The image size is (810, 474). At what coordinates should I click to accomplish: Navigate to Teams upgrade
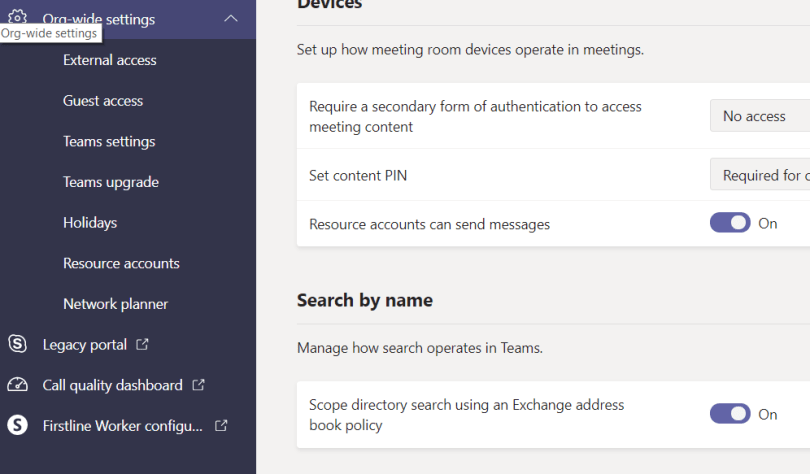(x=111, y=182)
